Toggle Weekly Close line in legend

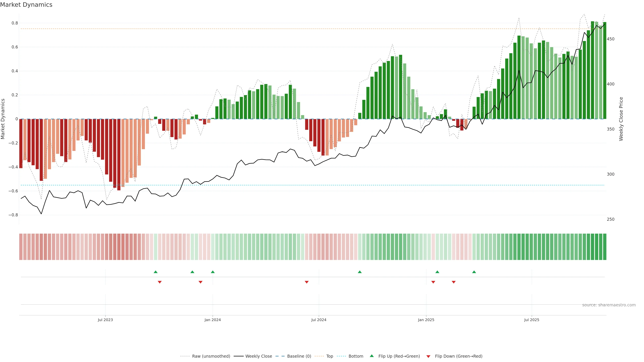click(258, 356)
